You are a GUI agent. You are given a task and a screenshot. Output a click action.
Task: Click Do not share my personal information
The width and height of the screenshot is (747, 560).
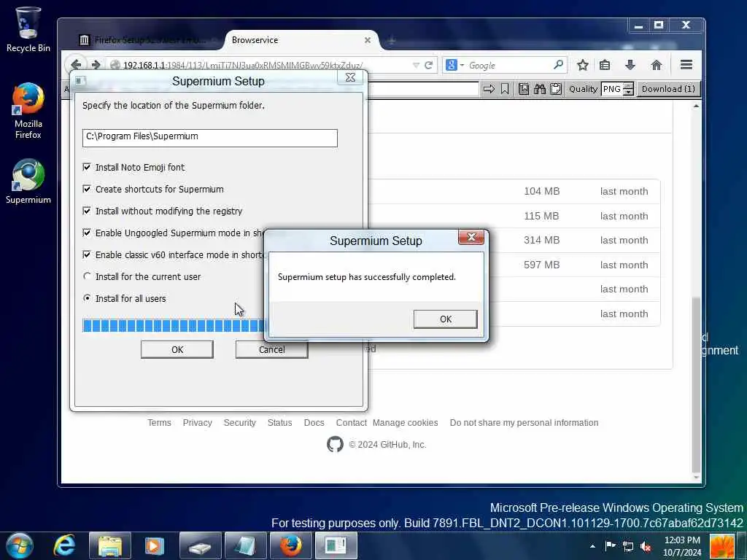tap(524, 423)
